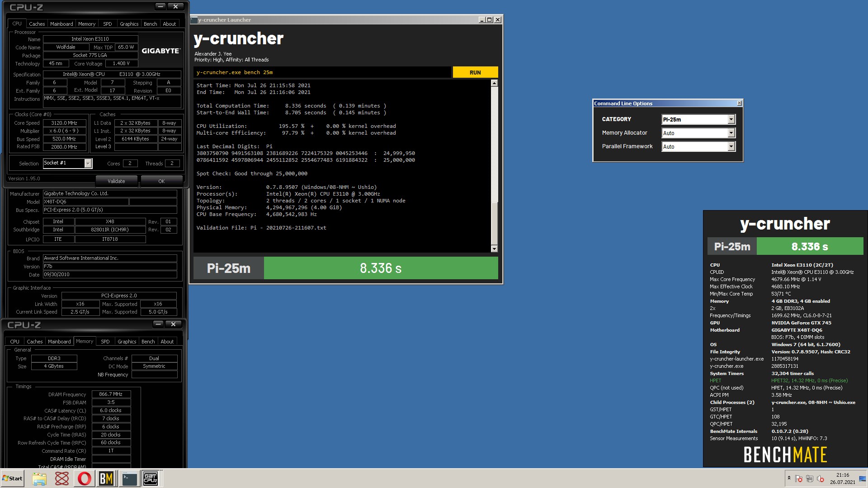Click the Validation File line in y-cruncher output
This screenshot has width=868, height=488.
pyautogui.click(x=261, y=228)
